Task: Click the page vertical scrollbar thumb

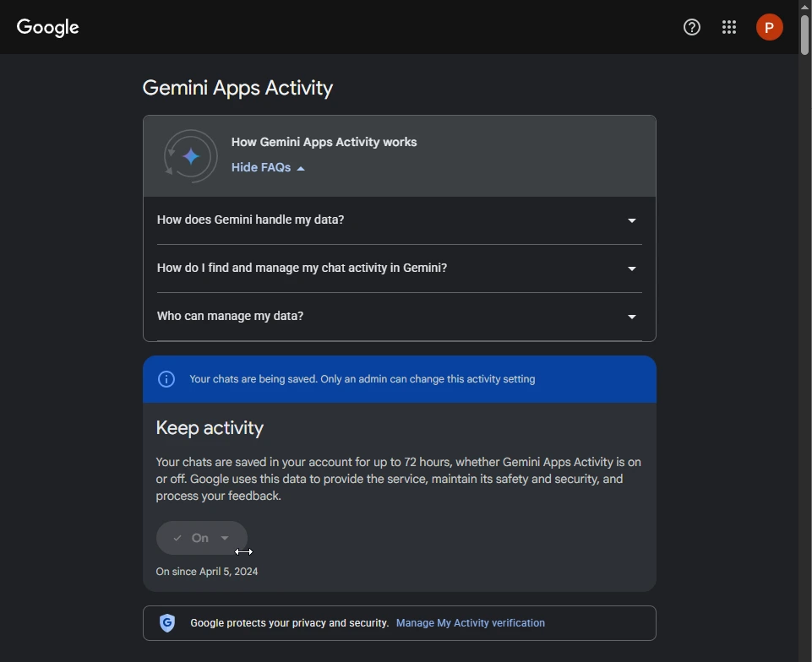Action: [804, 34]
